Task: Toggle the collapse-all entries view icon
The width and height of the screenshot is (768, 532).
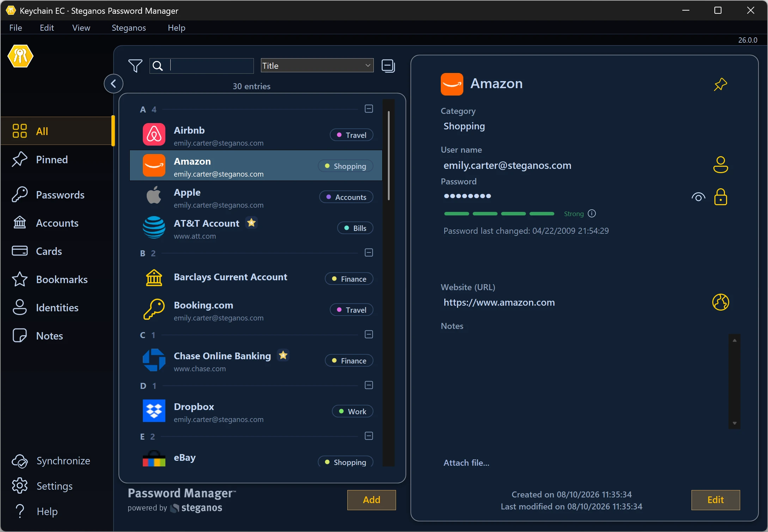Action: [x=388, y=66]
